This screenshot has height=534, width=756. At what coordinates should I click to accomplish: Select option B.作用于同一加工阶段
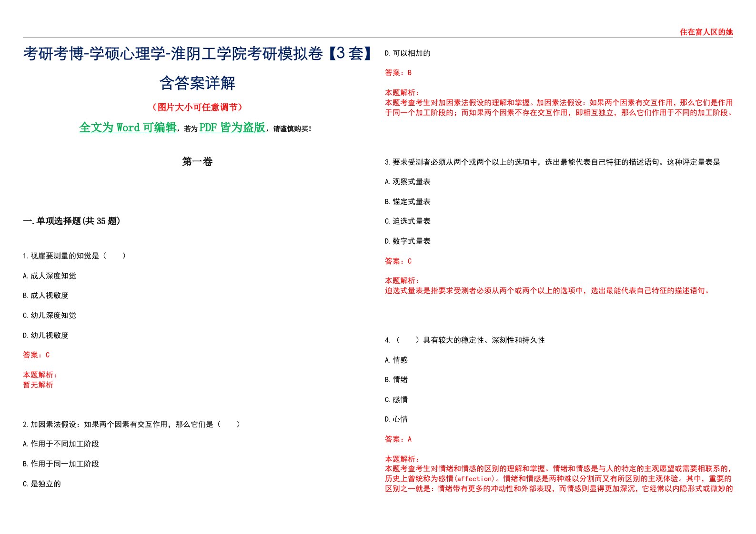[x=61, y=464]
